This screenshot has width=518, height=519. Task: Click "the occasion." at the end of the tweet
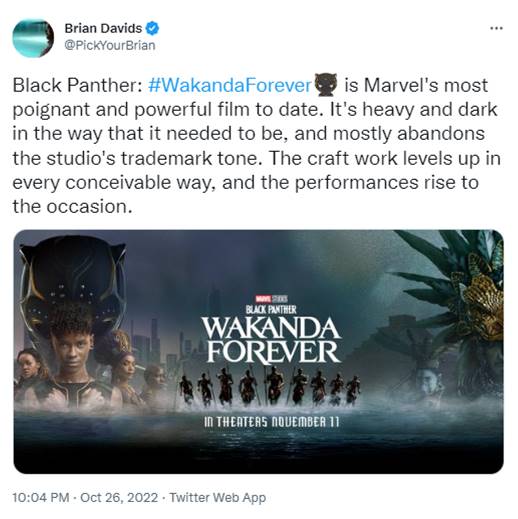tap(72, 207)
